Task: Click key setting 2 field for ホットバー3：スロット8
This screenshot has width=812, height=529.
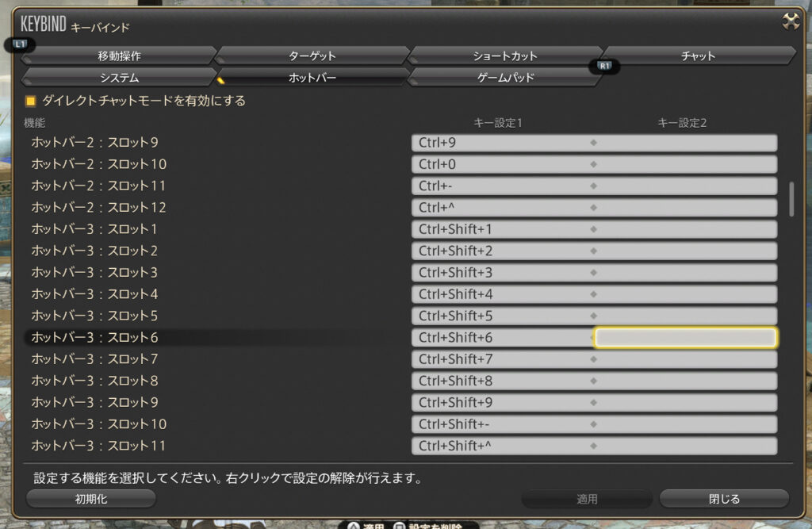Action: (x=686, y=381)
